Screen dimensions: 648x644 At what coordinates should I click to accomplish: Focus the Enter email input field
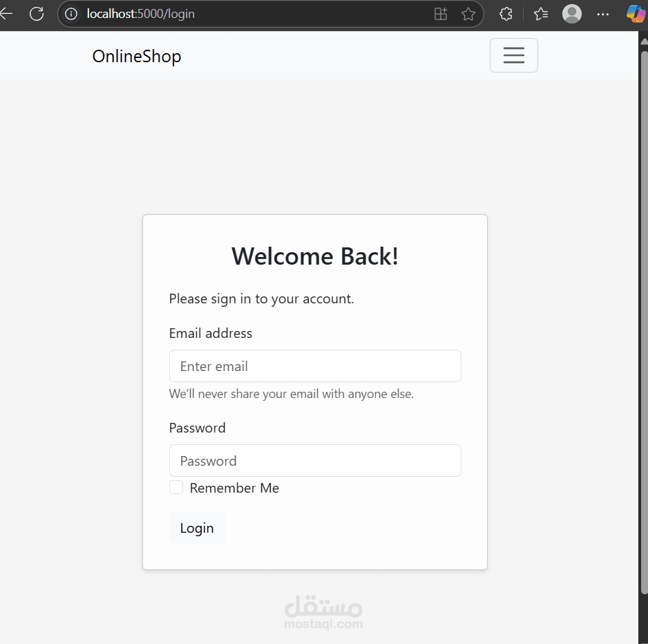pos(315,366)
